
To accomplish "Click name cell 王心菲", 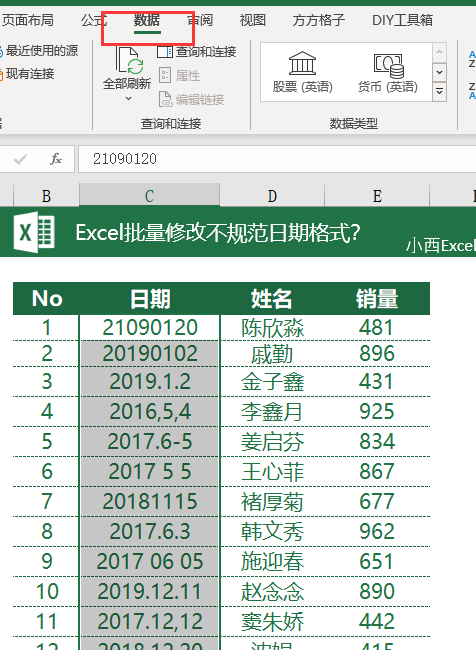I will coord(272,471).
